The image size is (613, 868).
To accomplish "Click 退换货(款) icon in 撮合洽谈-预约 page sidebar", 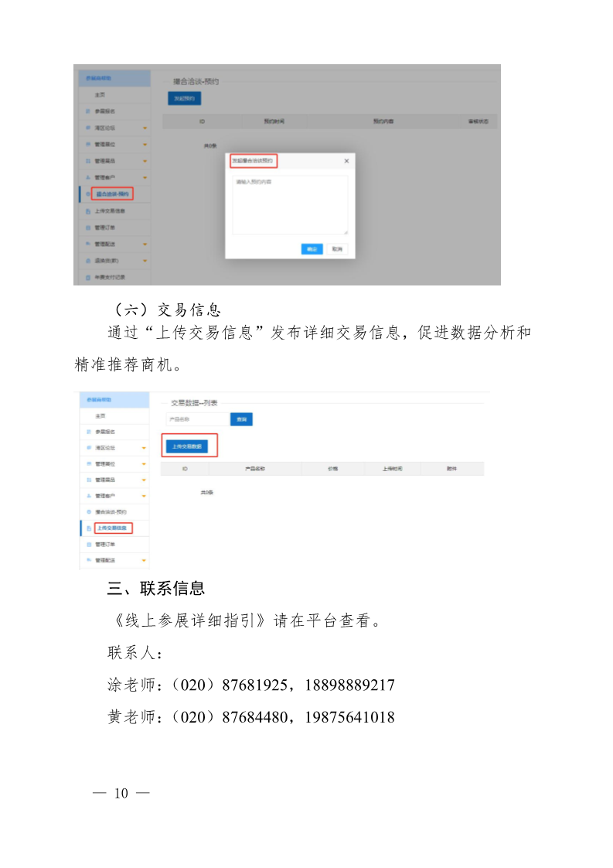I will click(x=87, y=261).
